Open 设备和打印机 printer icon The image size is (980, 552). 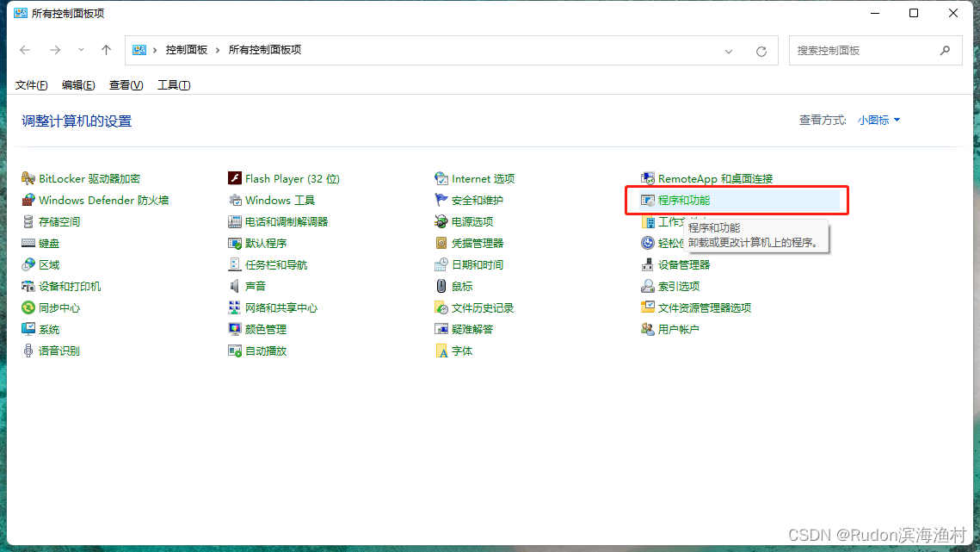(x=28, y=286)
